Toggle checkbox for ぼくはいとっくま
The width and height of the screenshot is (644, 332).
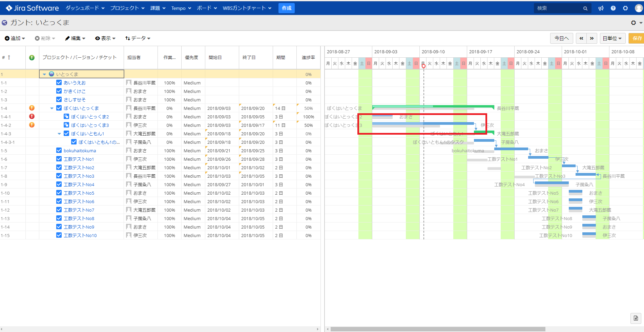pos(59,108)
